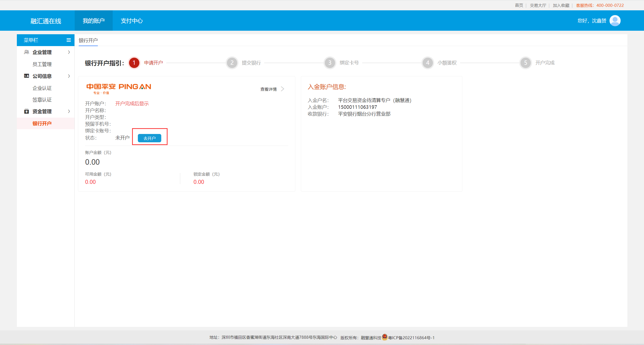The width and height of the screenshot is (644, 345).
Task: Click the 可用金额 0.00 value
Action: pyautogui.click(x=90, y=182)
